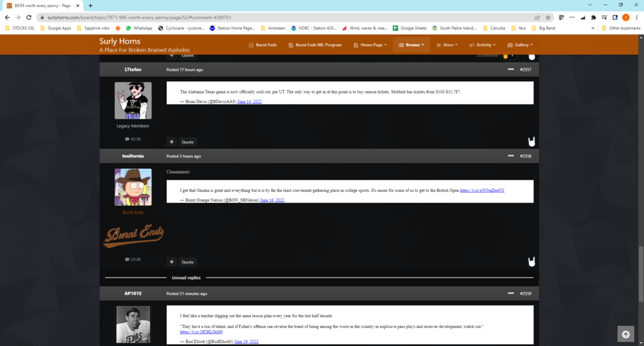Bookmark this page with the star icon
Image resolution: width=644 pixels, height=346 pixels.
click(548, 17)
